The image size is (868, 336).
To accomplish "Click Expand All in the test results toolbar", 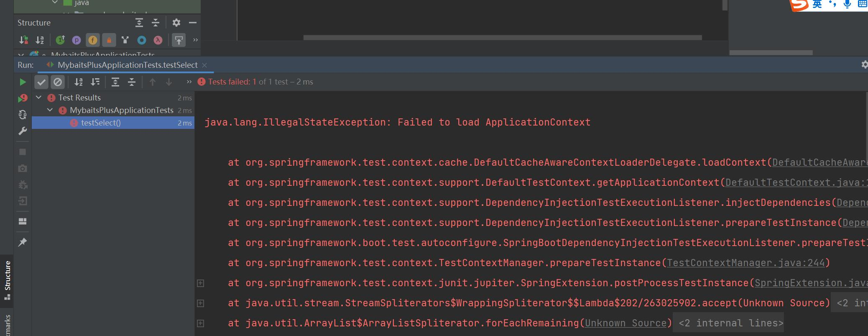I will (115, 82).
